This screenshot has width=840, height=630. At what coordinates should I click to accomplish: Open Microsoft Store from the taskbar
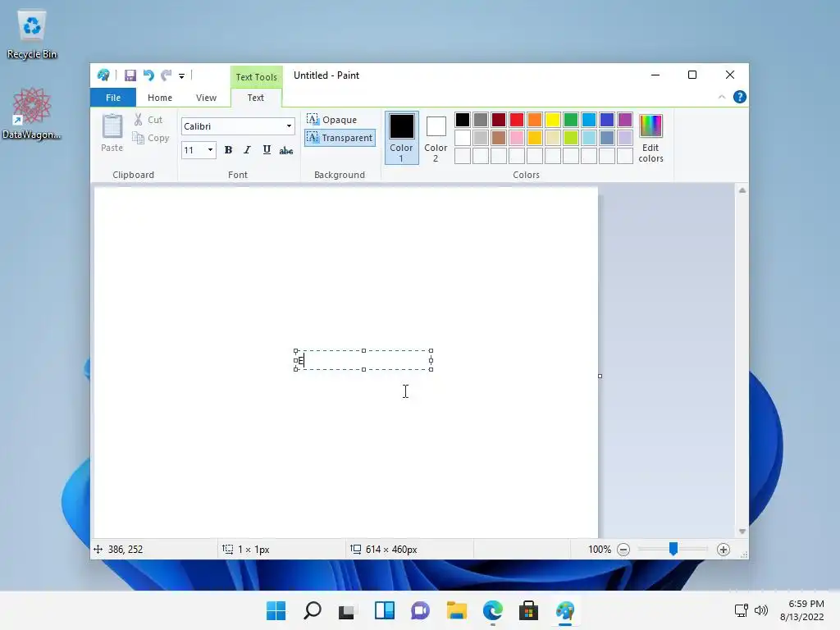pyautogui.click(x=529, y=610)
